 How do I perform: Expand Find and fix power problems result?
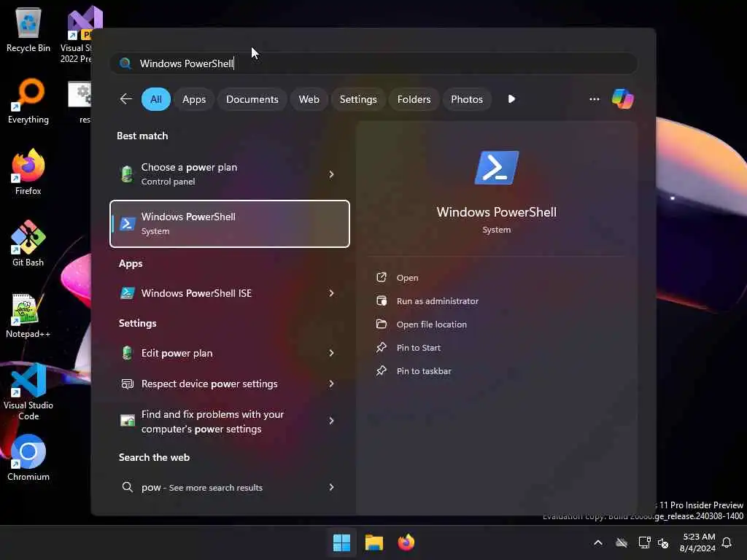coord(331,421)
